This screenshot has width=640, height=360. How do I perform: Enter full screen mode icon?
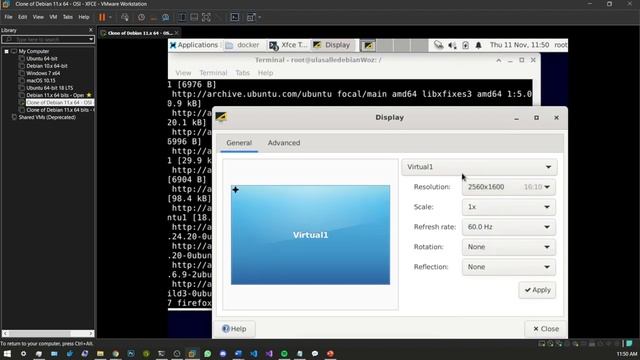click(x=207, y=17)
